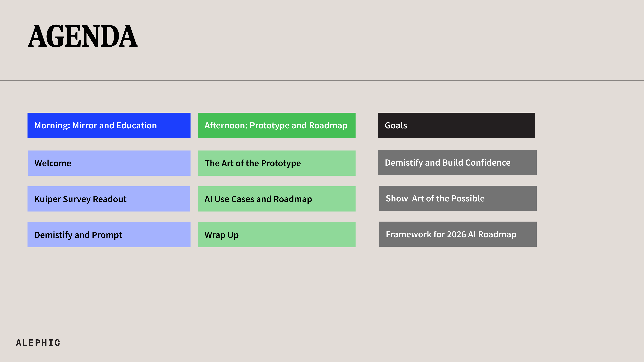Screen dimensions: 644x362
Task: Select the AI Use Cases and Roadmap box
Action: point(277,199)
